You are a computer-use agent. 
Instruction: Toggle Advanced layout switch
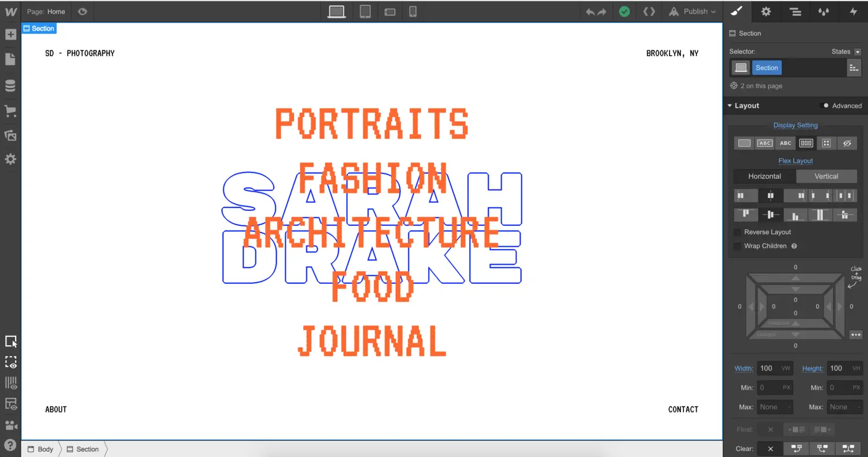pos(825,105)
